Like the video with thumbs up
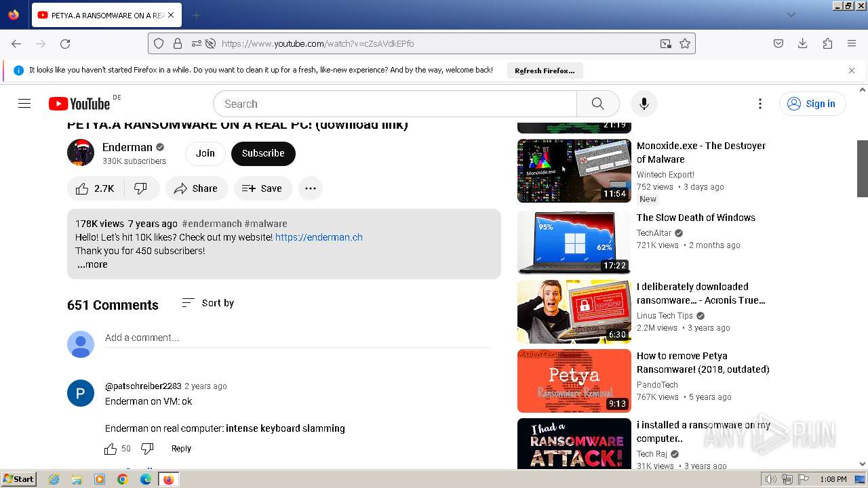Image resolution: width=868 pixels, height=488 pixels. [95, 188]
